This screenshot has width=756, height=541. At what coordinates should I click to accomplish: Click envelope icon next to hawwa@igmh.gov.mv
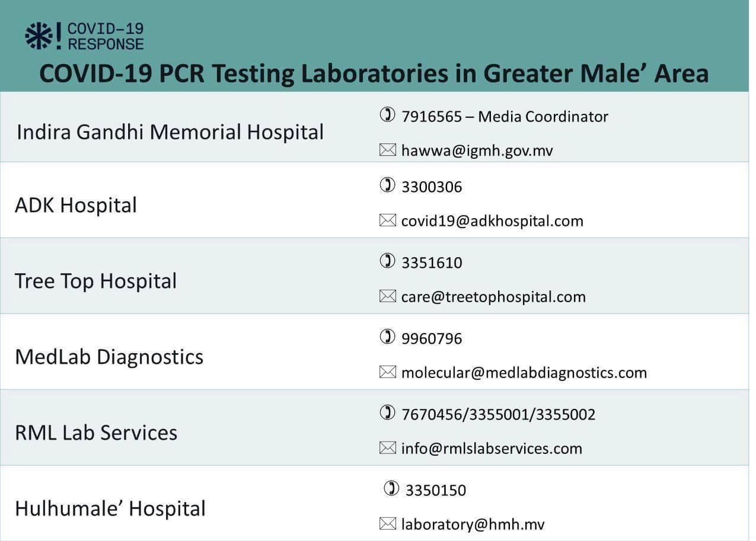coord(387,151)
